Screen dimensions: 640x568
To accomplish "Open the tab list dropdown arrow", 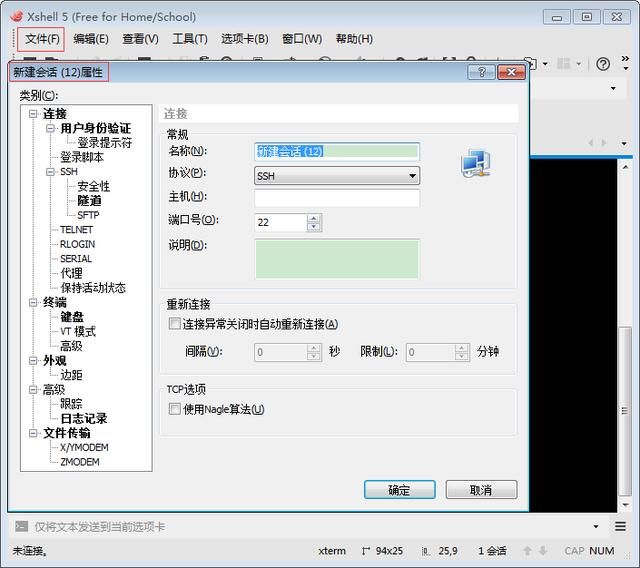I will pos(624,144).
